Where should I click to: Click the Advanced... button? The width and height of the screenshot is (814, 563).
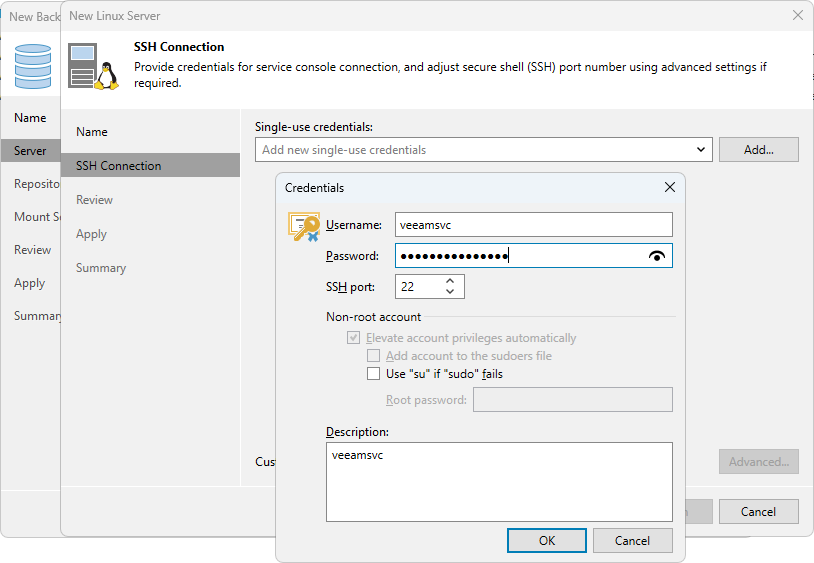click(758, 461)
